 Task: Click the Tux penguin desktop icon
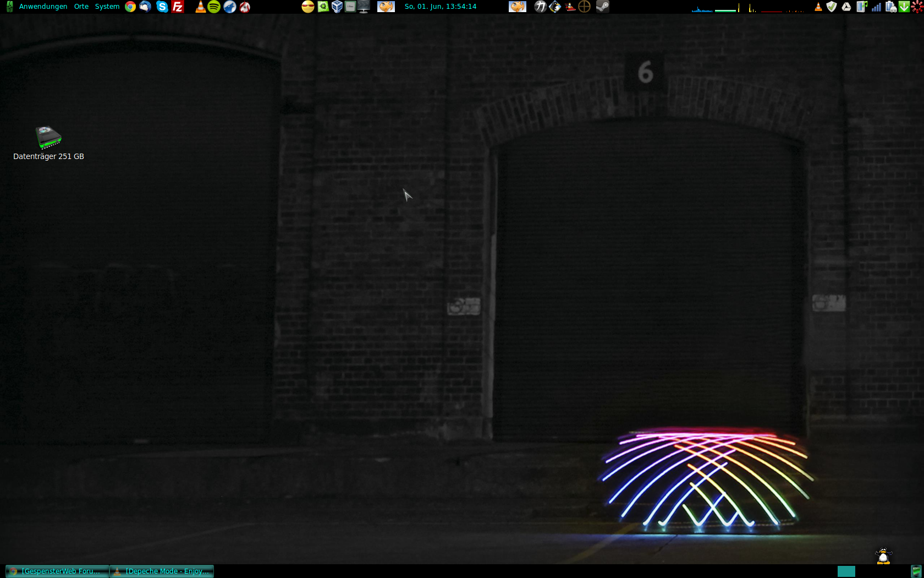[883, 556]
